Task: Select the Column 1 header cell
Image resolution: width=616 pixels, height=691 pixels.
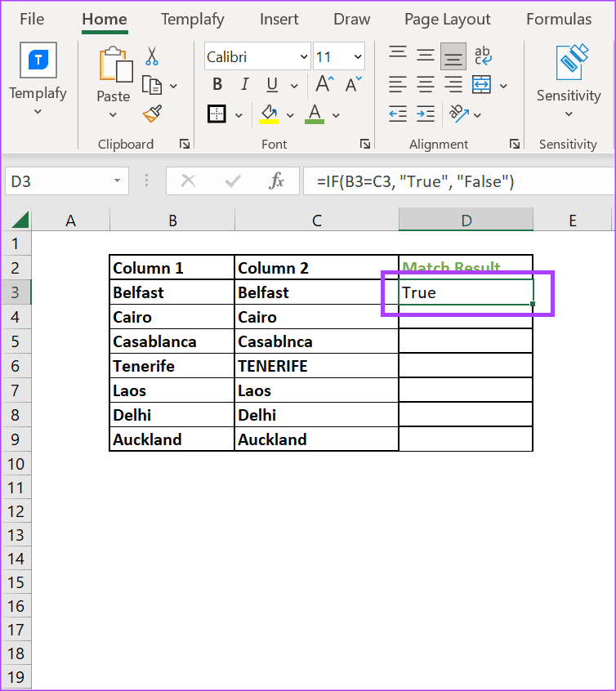Action: tap(172, 268)
